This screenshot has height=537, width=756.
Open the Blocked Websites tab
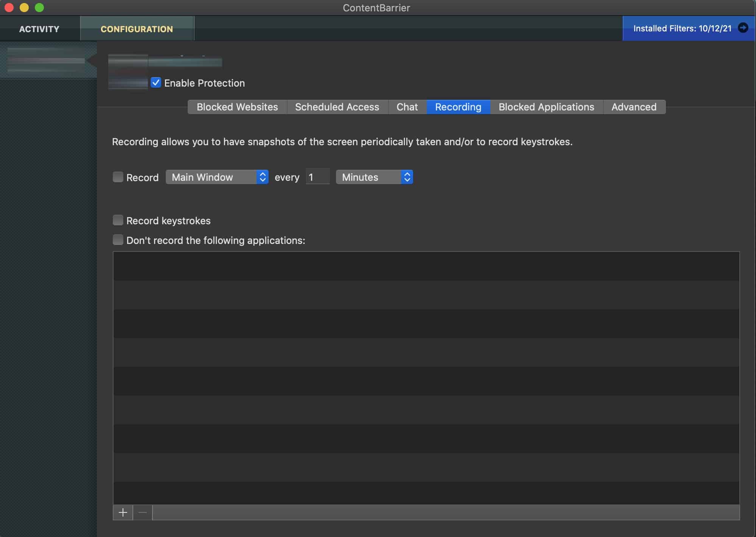pyautogui.click(x=237, y=107)
